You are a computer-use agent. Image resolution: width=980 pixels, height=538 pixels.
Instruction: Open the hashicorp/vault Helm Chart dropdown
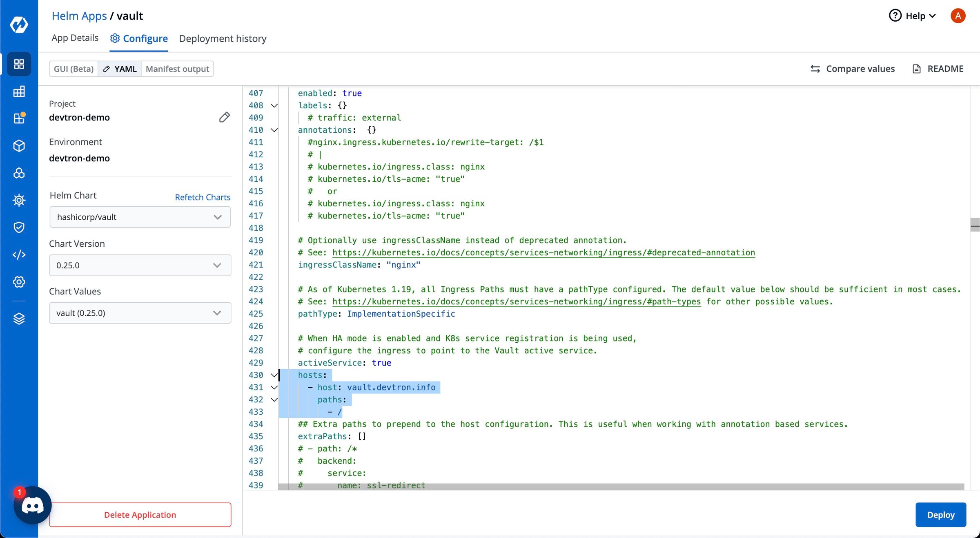[x=140, y=217]
